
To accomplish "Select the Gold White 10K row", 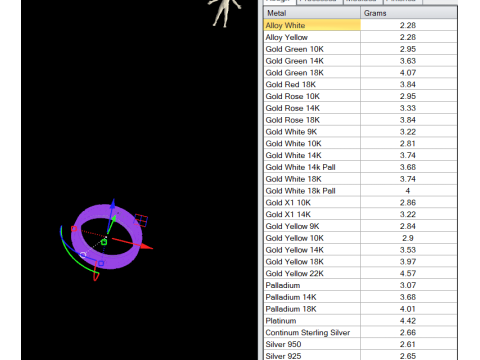I will (x=360, y=143).
